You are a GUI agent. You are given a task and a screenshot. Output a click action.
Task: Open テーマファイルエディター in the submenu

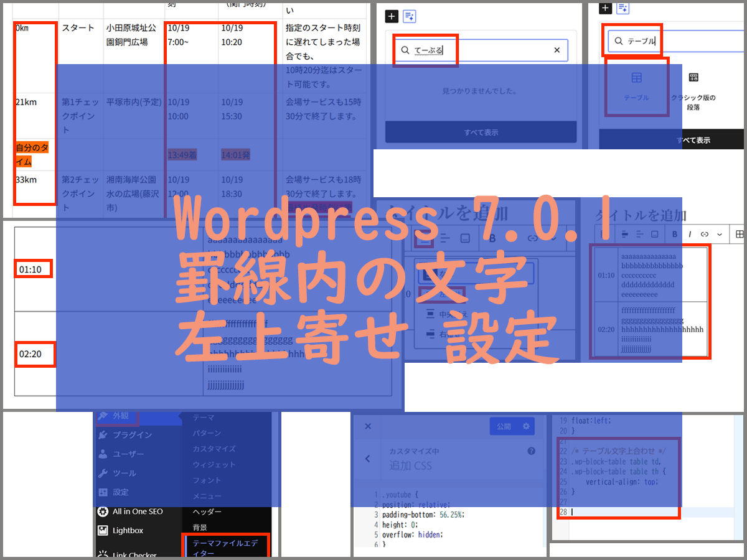[227, 548]
